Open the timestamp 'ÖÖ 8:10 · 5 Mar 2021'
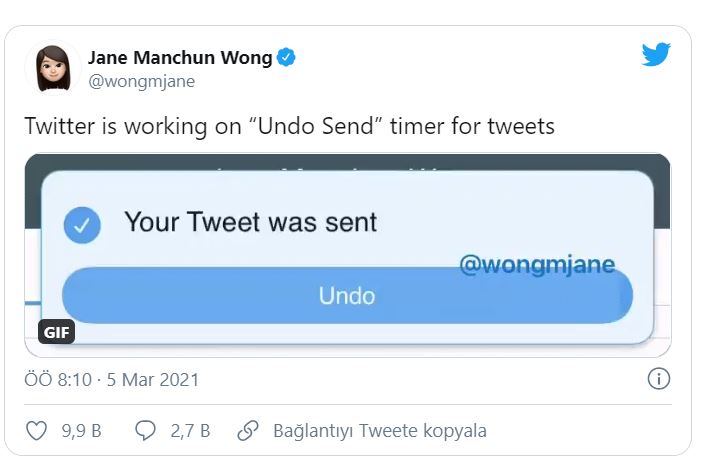Viewport: 725px width, 476px height. point(111,380)
